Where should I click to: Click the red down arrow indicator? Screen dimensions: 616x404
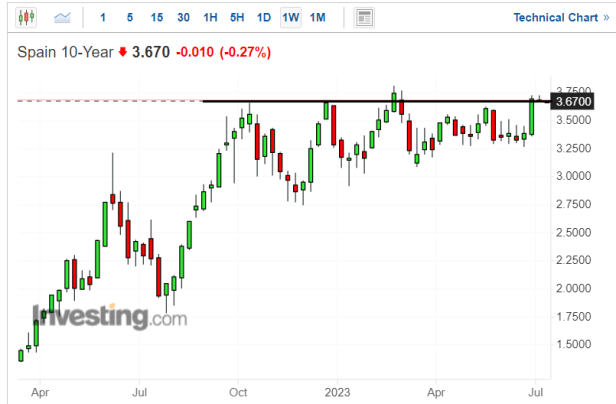(x=123, y=52)
